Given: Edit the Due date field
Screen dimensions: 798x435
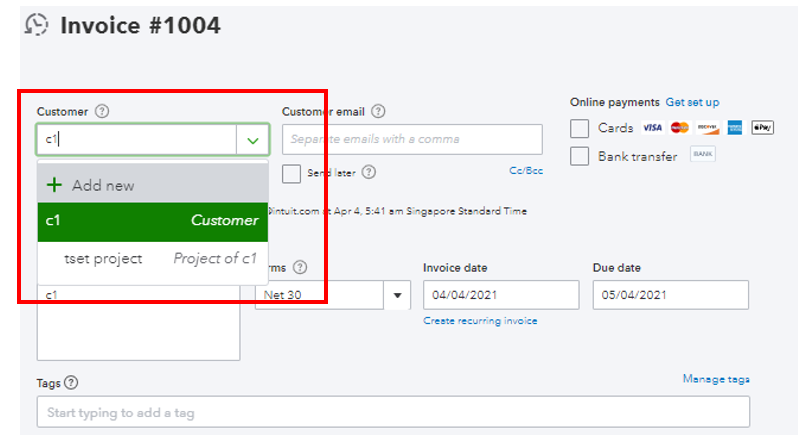Looking at the screenshot, I should (x=670, y=295).
